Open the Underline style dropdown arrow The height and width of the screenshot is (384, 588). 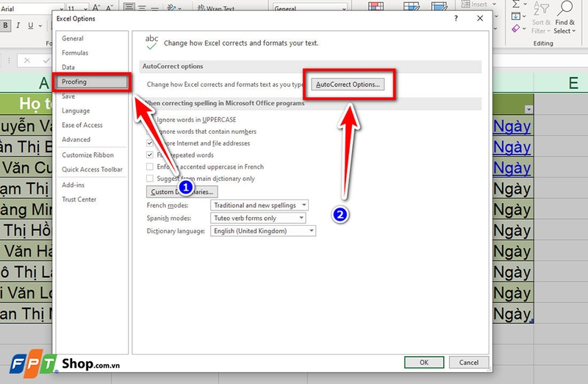pos(40,26)
